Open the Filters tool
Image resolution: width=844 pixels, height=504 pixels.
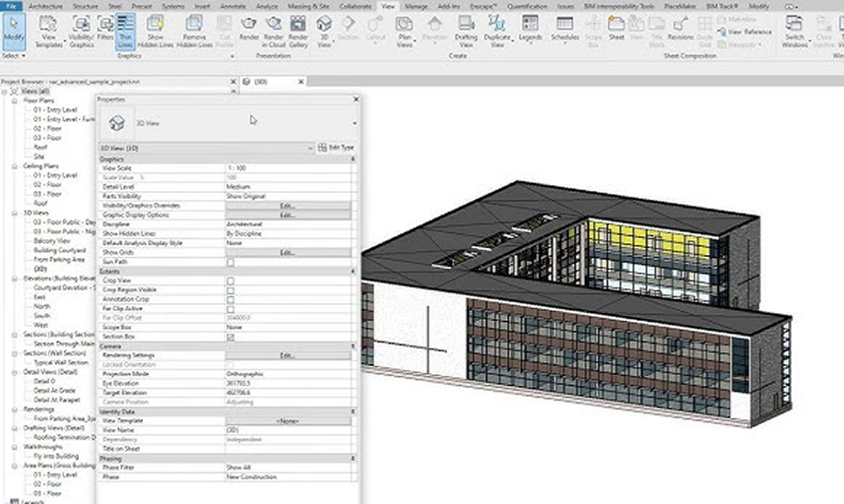105,30
